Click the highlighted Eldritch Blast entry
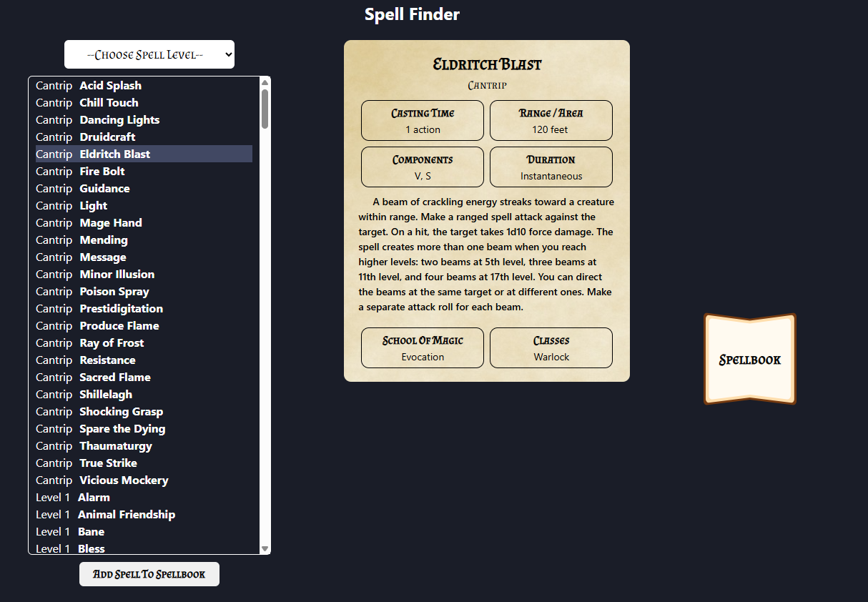868x602 pixels. 114,154
